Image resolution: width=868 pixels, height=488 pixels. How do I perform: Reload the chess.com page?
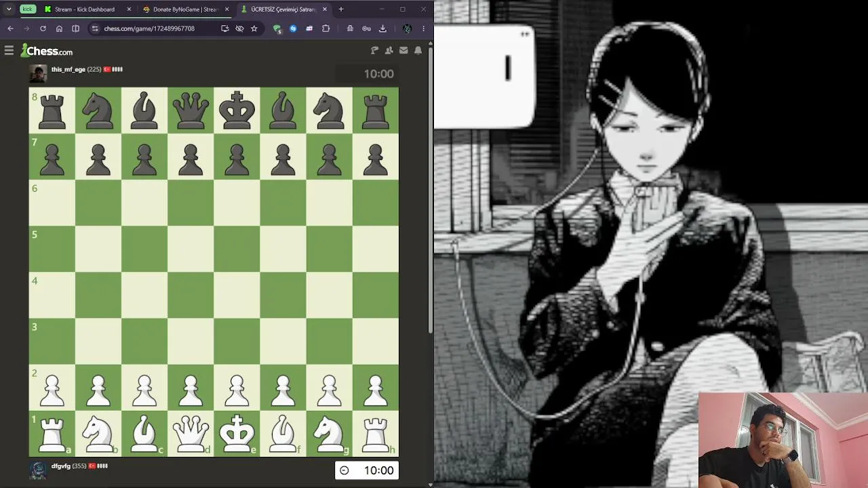(x=43, y=28)
